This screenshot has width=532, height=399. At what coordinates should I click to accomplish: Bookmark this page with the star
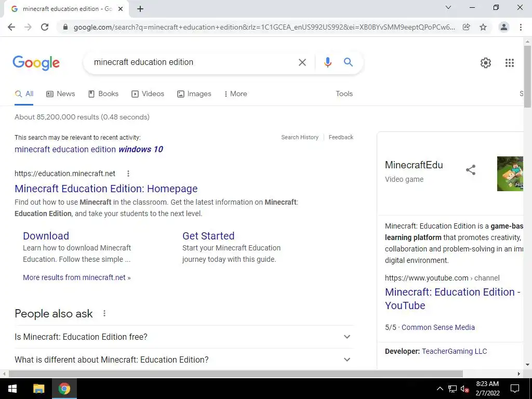click(x=483, y=27)
